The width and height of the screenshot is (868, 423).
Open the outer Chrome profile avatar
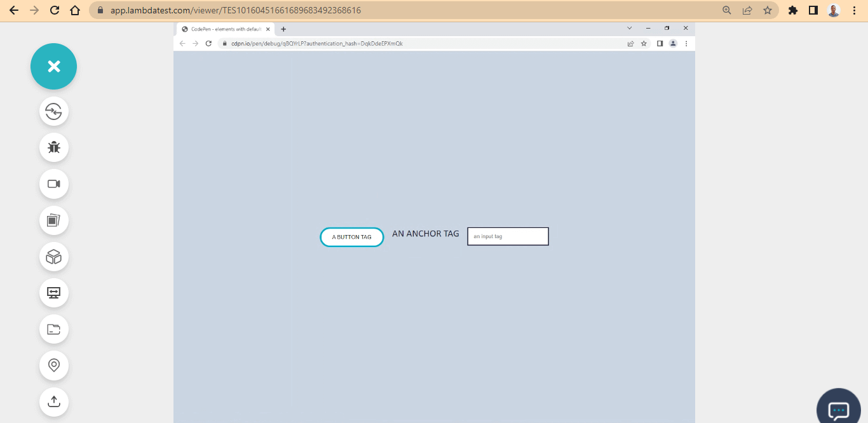(x=834, y=10)
